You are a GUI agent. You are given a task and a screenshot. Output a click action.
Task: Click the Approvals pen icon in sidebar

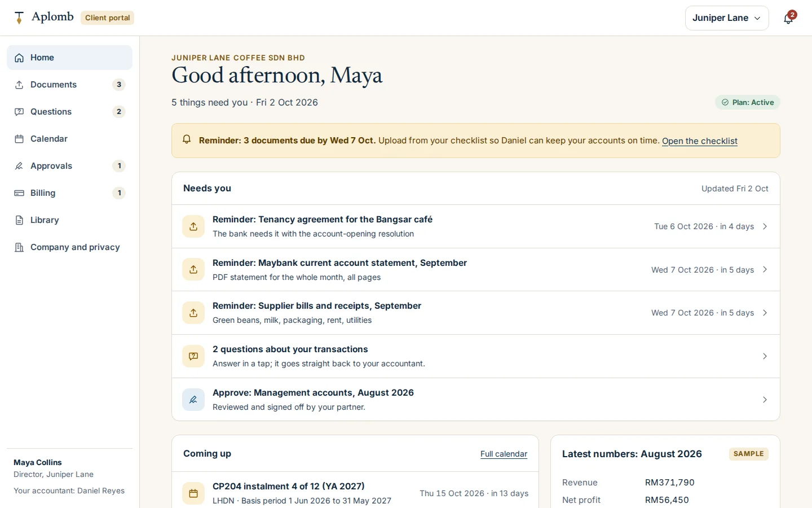(x=19, y=166)
